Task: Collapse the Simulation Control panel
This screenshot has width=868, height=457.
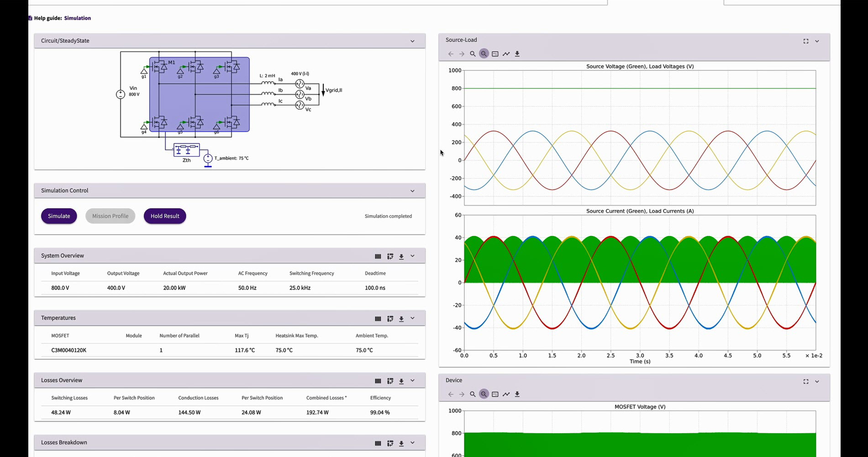Action: tap(412, 191)
